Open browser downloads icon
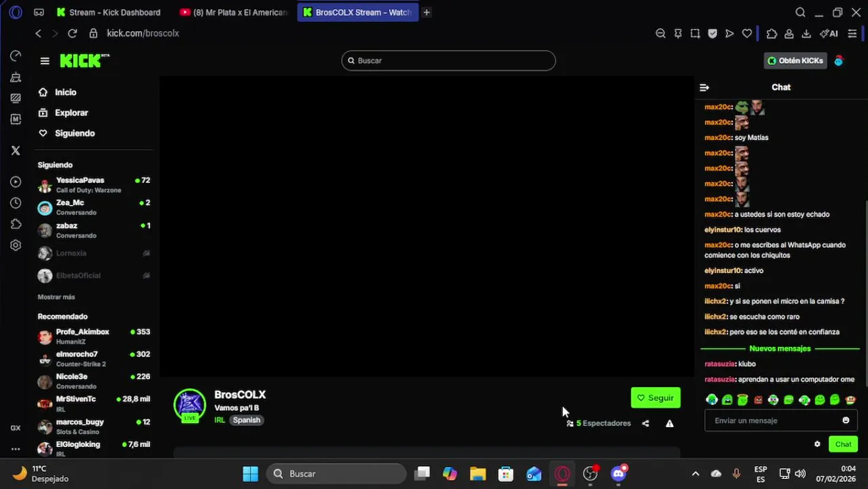The image size is (868, 489). click(x=806, y=33)
